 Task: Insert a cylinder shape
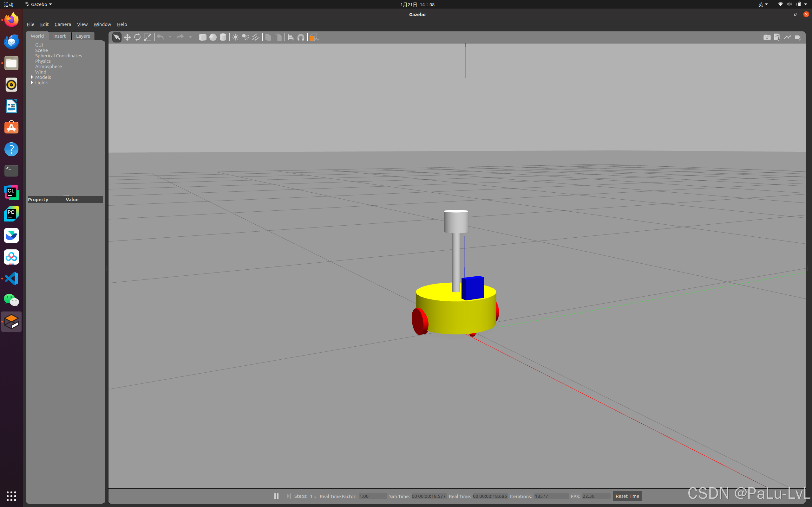223,37
